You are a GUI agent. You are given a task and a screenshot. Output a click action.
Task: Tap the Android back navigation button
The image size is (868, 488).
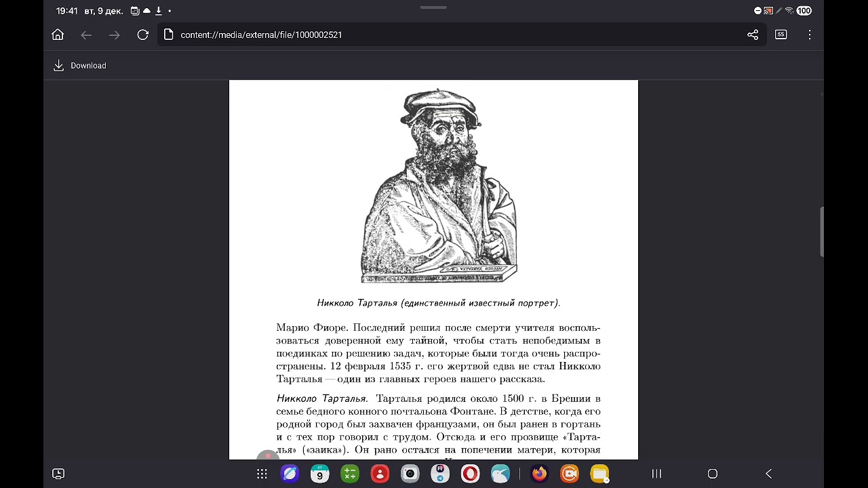768,474
